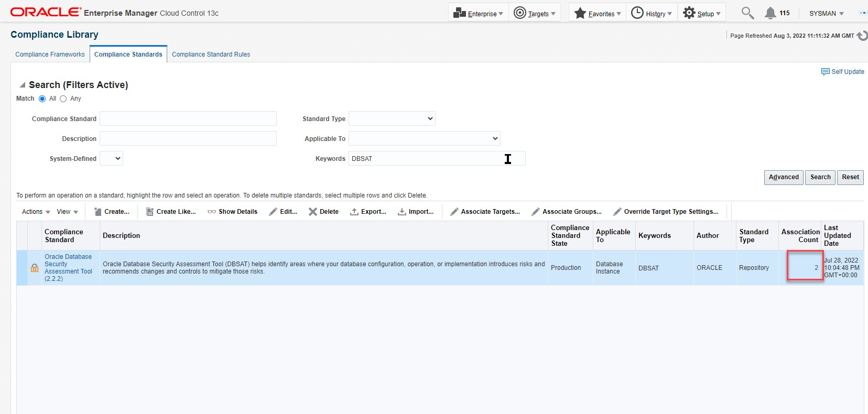The height and width of the screenshot is (414, 868).
Task: Open the notifications bell icon
Action: pyautogui.click(x=770, y=13)
